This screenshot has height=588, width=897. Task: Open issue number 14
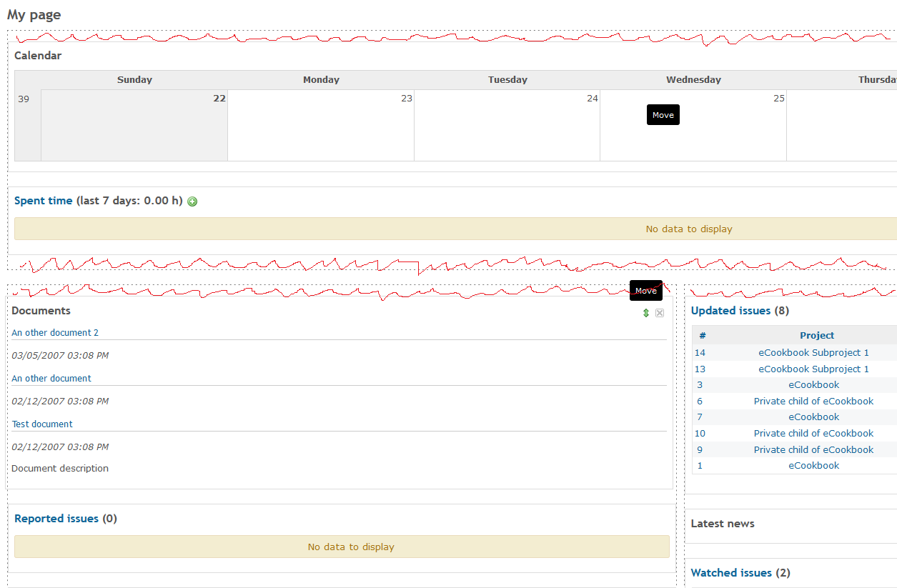[x=700, y=353]
